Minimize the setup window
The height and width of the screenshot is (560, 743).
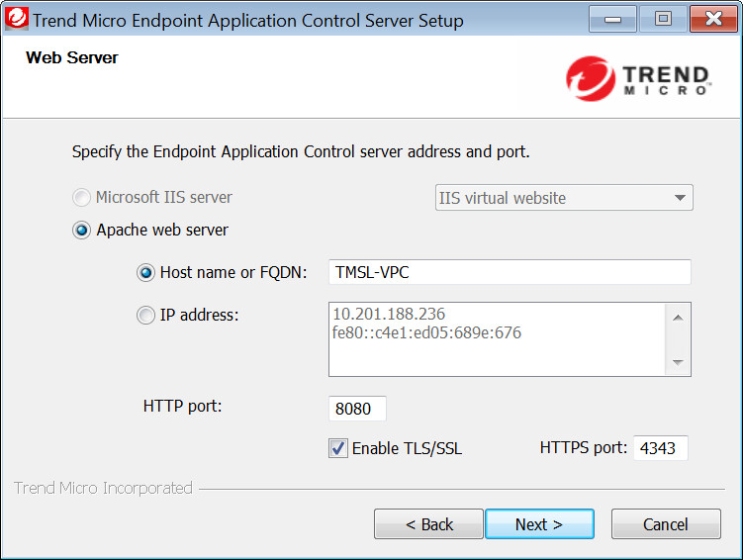[612, 19]
